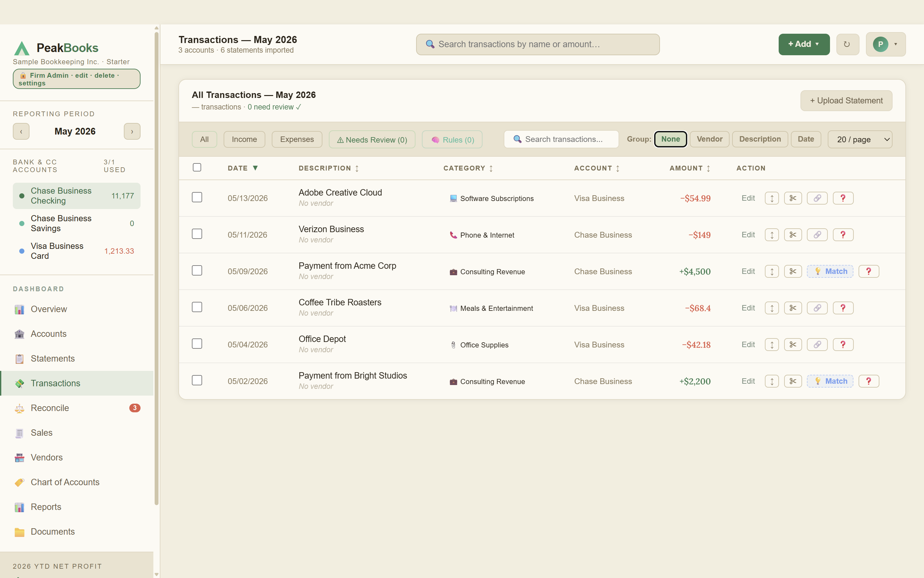Viewport: 924px width, 578px height.
Task: Click the scissors icon for Payment from Bright Studios
Action: pyautogui.click(x=793, y=381)
